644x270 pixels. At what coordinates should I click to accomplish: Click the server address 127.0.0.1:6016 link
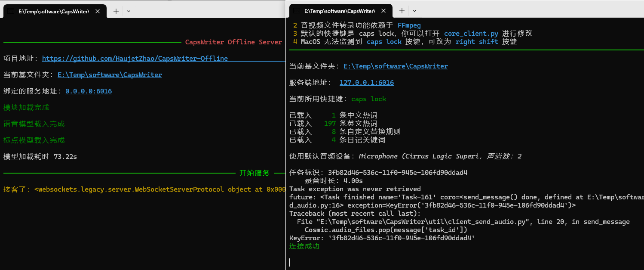point(367,83)
